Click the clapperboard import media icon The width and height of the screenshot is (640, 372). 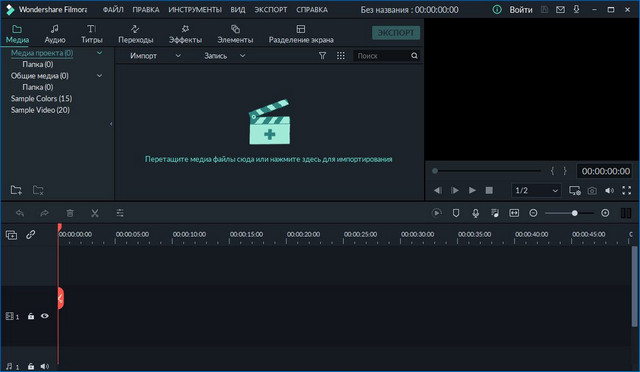269,122
